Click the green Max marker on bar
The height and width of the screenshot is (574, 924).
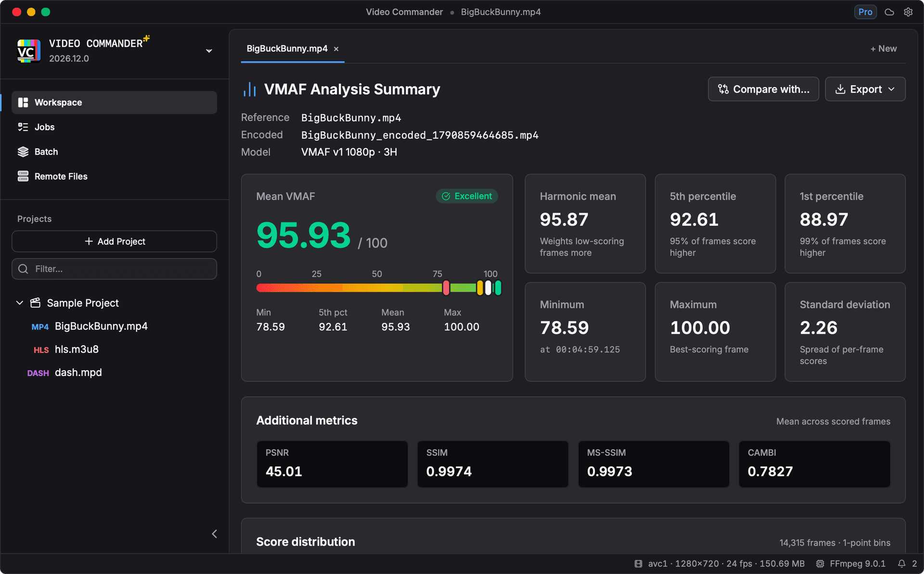(498, 288)
